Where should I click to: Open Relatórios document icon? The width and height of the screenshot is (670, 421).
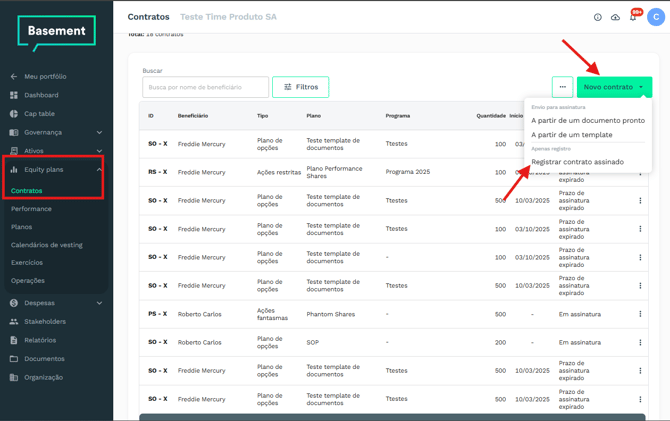coord(14,340)
